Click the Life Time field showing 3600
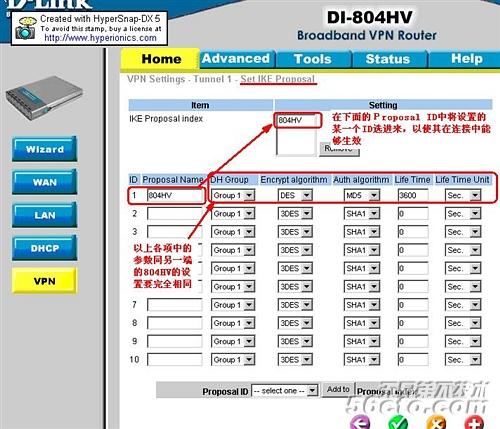This screenshot has width=500, height=429. [x=413, y=195]
